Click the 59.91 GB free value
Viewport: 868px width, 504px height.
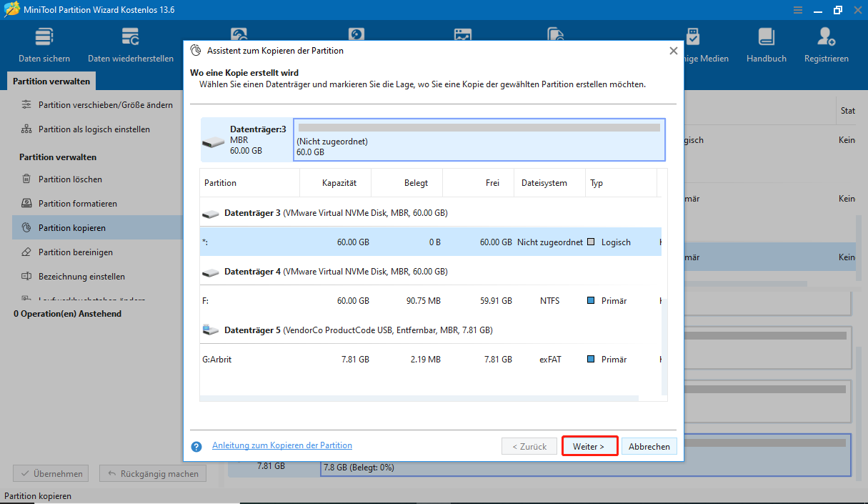[496, 301]
